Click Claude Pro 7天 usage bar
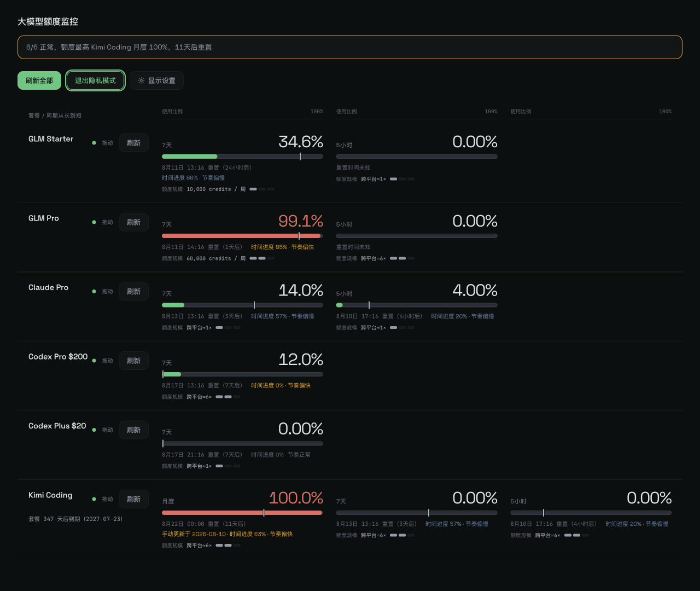Image resolution: width=700 pixels, height=591 pixels. tap(242, 305)
